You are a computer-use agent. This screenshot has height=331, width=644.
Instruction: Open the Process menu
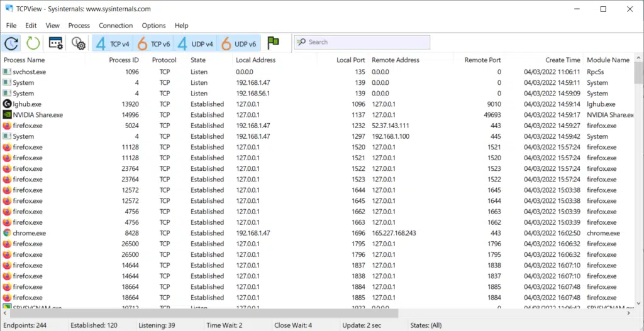coord(79,25)
